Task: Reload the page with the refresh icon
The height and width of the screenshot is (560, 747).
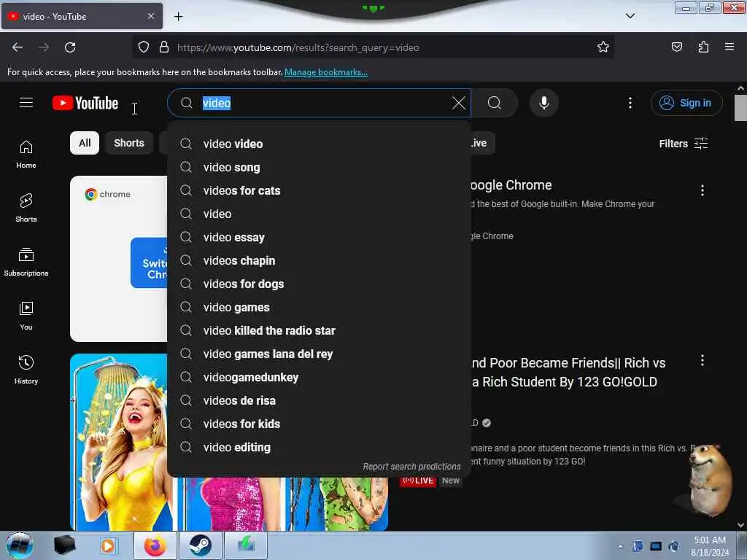Action: pyautogui.click(x=70, y=47)
